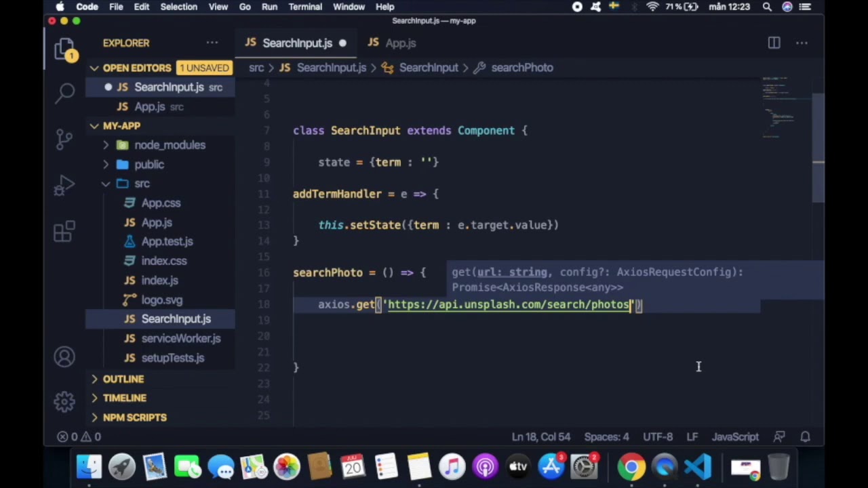Split the editor to the right
Screen dimensions: 868x488
(x=774, y=43)
